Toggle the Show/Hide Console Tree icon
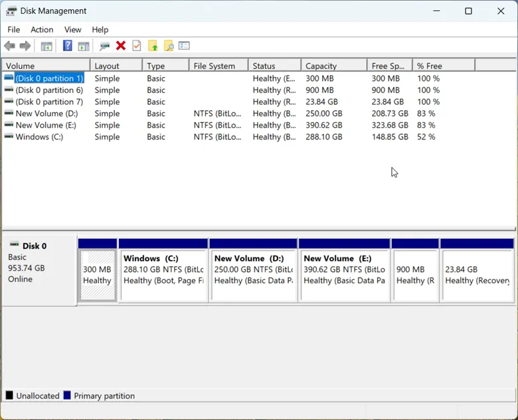518x420 pixels. 46,46
